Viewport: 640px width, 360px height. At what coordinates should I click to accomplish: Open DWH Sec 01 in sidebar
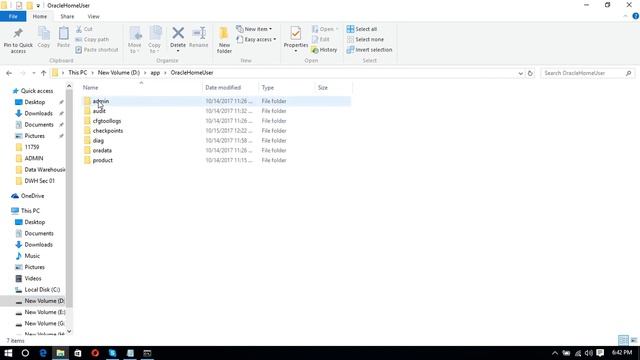coord(40,181)
